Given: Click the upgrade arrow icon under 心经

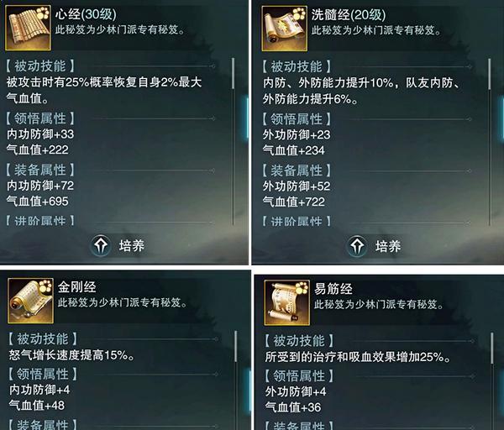Looking at the screenshot, I should click(101, 246).
